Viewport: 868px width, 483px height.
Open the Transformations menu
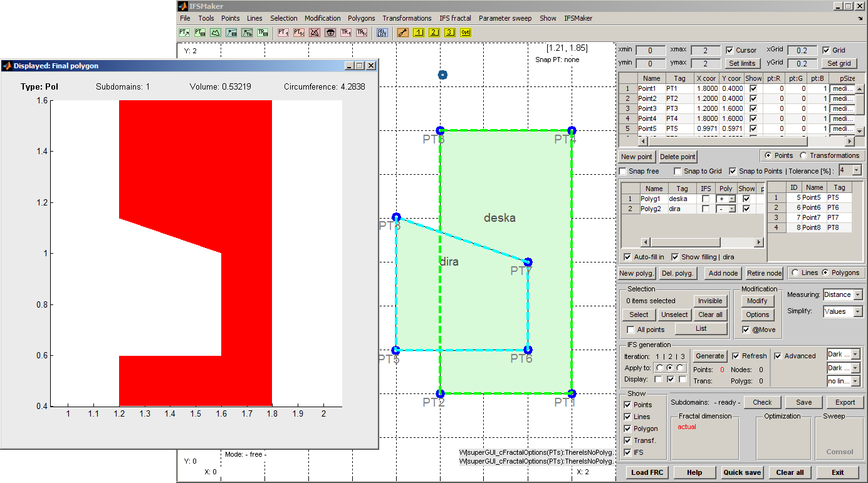(407, 18)
